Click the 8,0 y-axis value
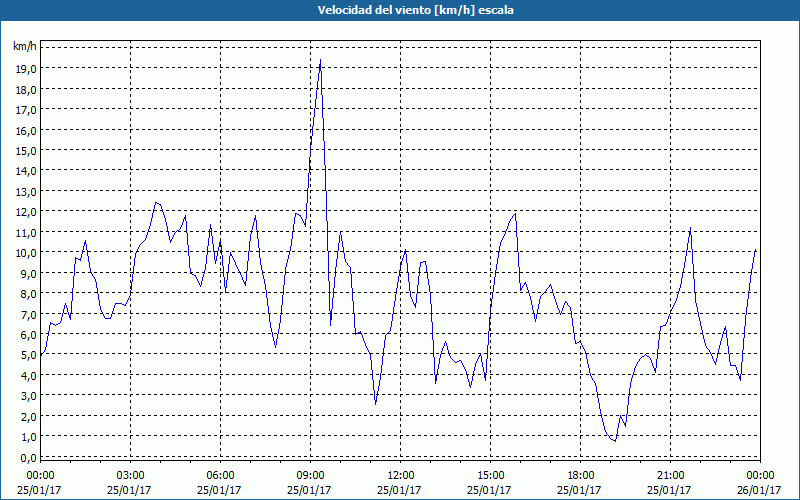This screenshot has height=500, width=800. [x=28, y=294]
